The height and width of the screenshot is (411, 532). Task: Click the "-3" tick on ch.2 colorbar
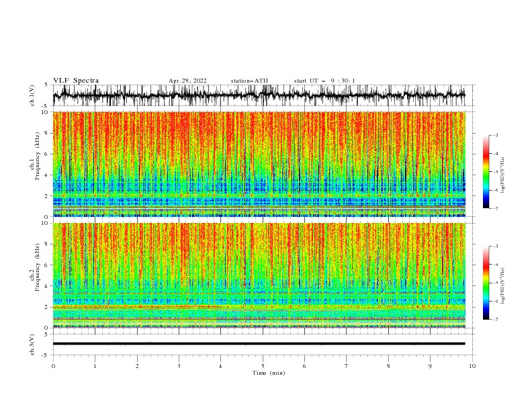495,246
